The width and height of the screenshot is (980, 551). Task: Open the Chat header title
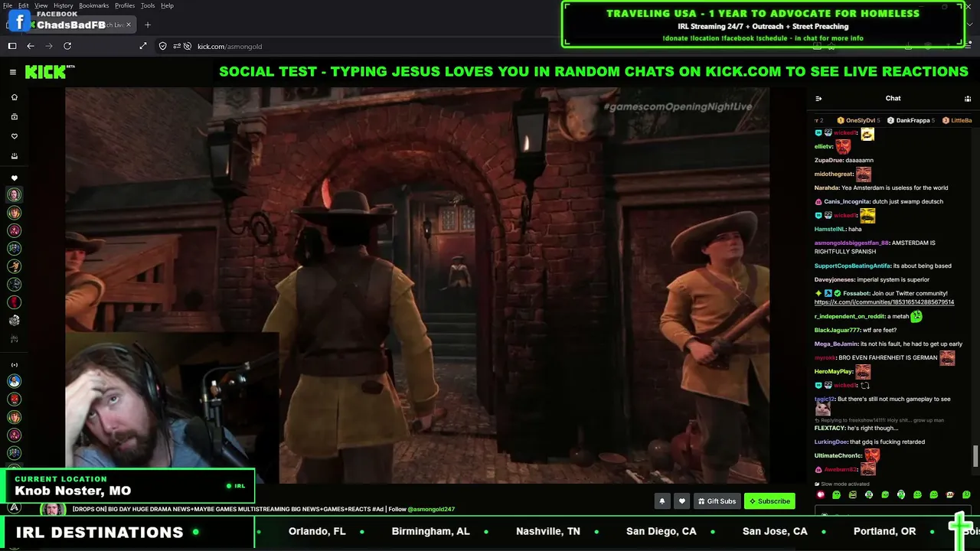893,98
